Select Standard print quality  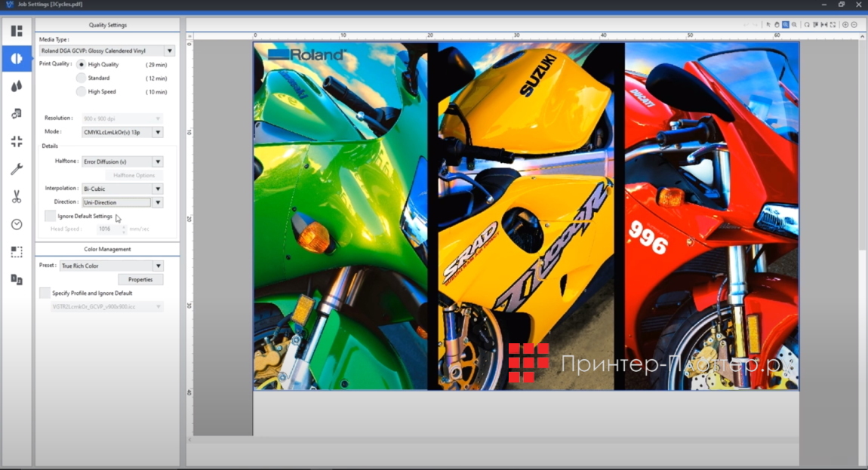81,78
